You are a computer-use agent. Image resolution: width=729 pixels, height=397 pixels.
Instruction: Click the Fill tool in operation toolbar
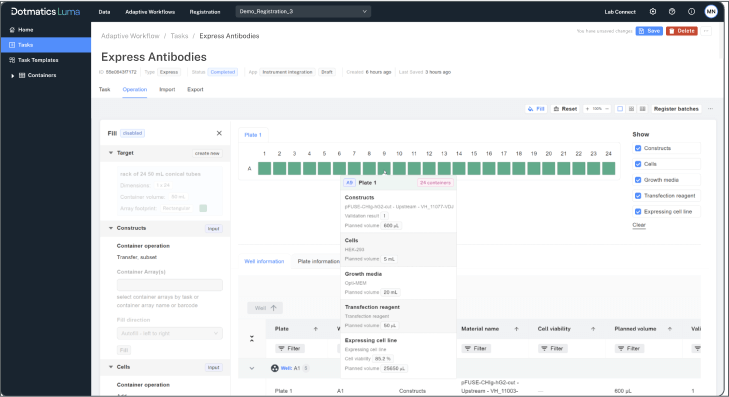click(x=536, y=109)
